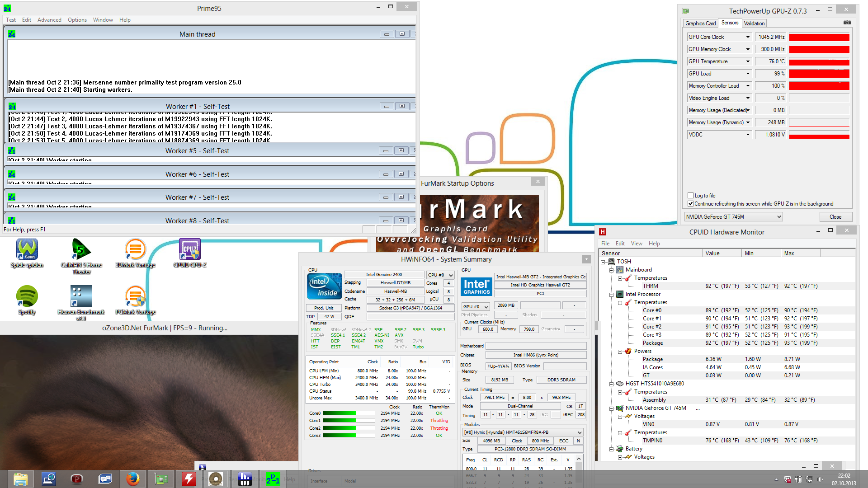
Task: Click the Intel Graphics logo in HWiNFO64
Action: coord(476,286)
